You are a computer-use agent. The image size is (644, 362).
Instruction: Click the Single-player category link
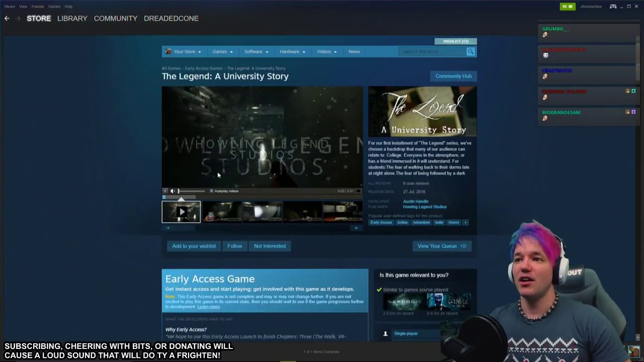pos(406,333)
